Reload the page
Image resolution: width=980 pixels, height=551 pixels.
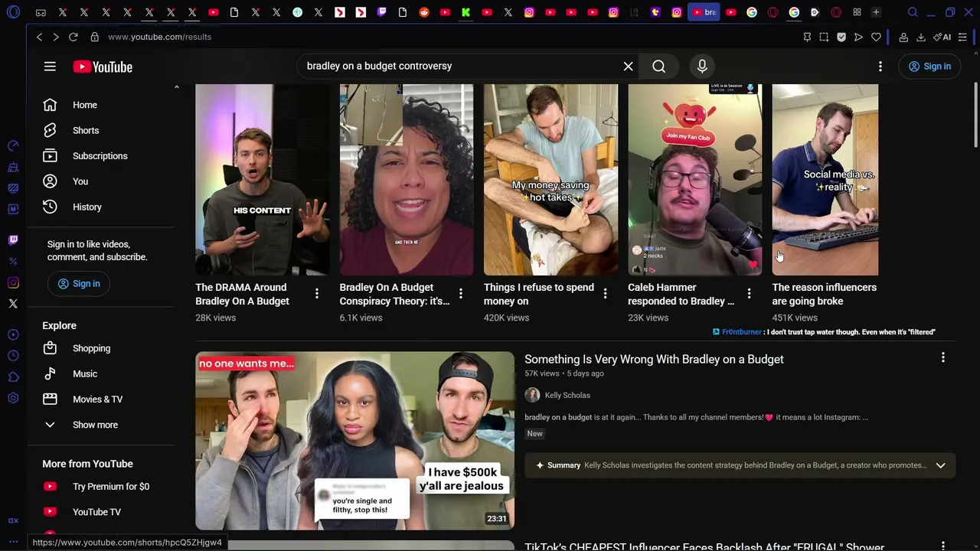[x=73, y=37]
